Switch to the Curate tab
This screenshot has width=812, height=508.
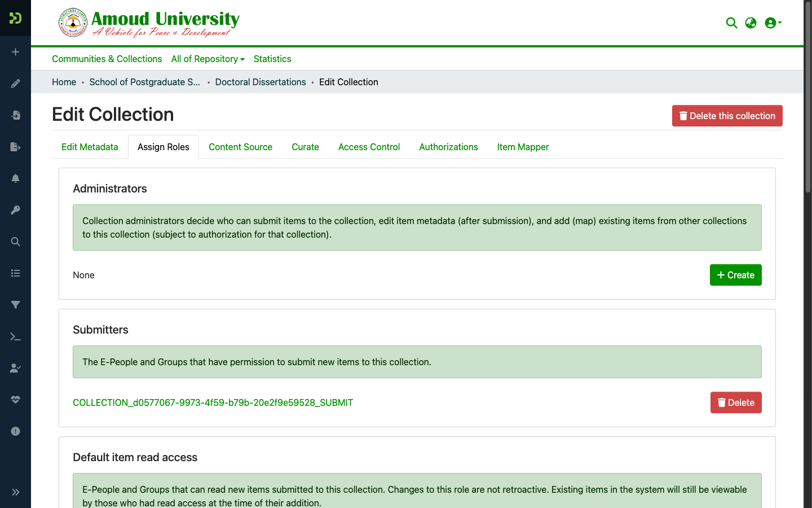[x=305, y=147]
